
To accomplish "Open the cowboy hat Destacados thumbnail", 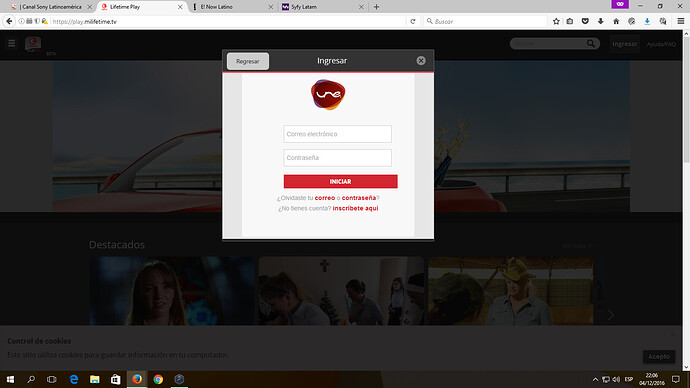I will (x=510, y=291).
